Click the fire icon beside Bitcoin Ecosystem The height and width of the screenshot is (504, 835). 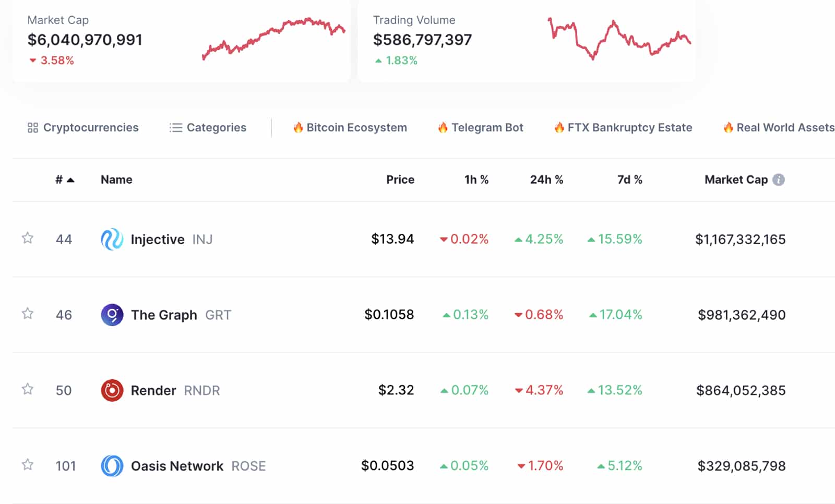[299, 127]
